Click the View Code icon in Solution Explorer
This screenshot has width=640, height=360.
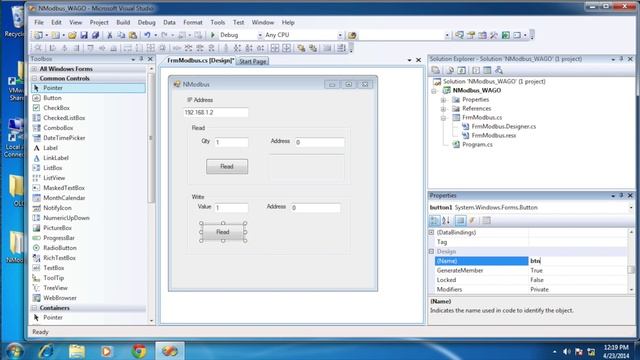[x=476, y=70]
